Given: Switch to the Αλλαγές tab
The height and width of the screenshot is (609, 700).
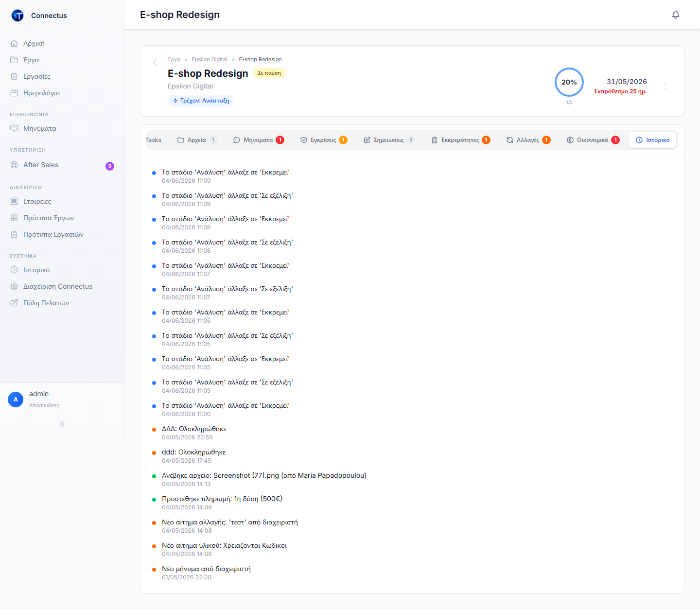Looking at the screenshot, I should click(x=528, y=140).
